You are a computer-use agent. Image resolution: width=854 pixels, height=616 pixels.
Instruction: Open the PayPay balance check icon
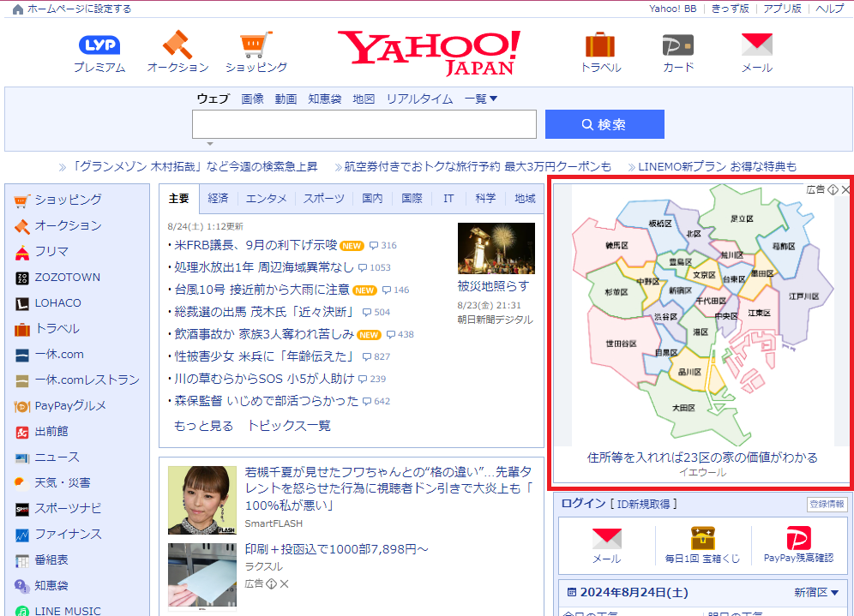798,539
